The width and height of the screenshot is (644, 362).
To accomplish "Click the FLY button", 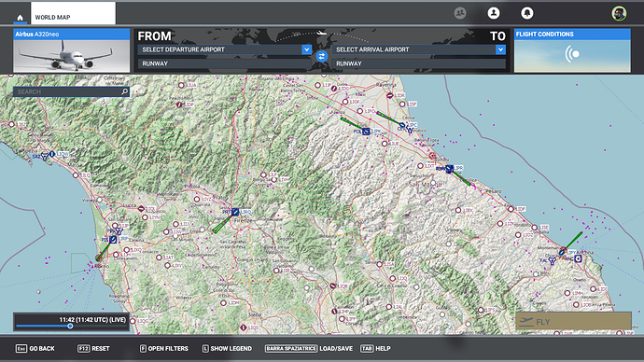I will point(573,321).
